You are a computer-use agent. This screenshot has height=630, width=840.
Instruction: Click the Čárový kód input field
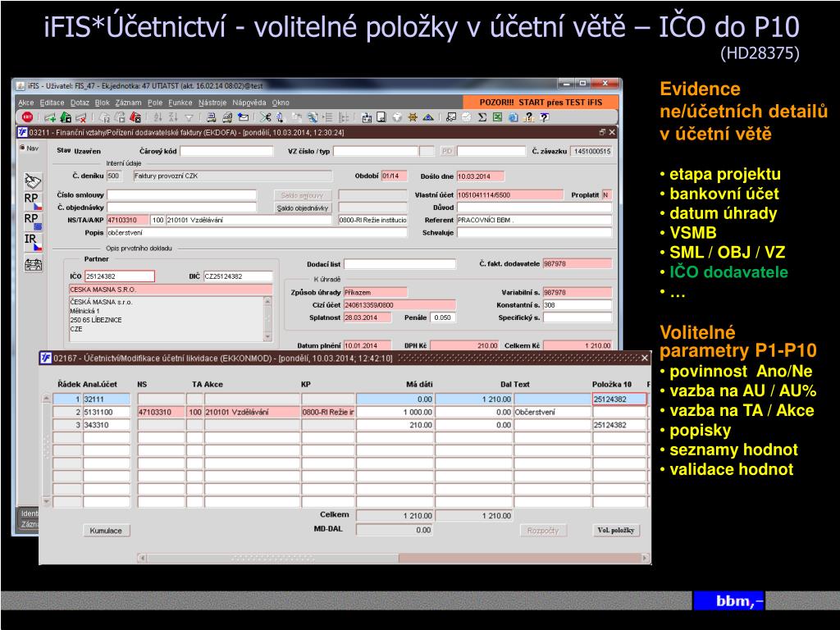(x=226, y=151)
